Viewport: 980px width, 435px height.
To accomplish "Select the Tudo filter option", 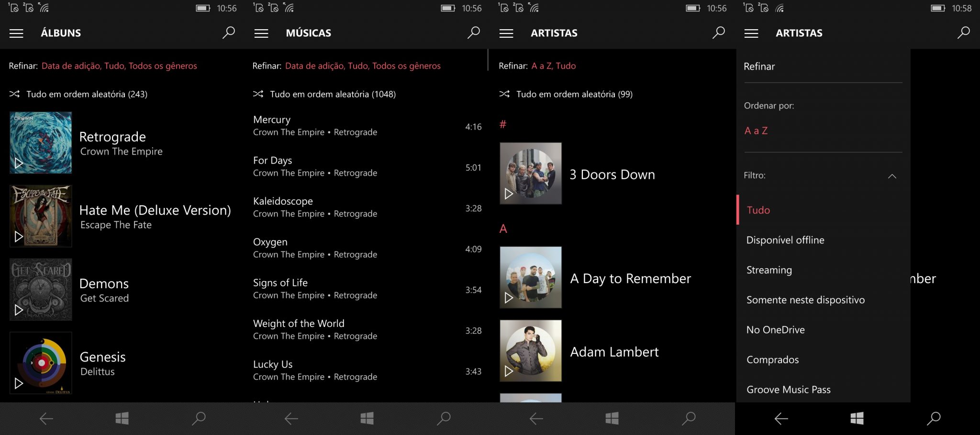I will coord(758,210).
